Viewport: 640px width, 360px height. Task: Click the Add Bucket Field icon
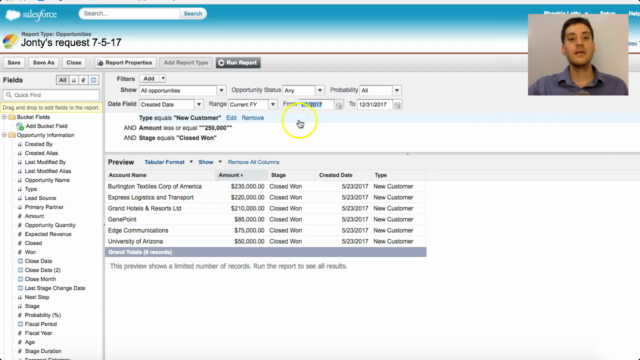(x=20, y=126)
